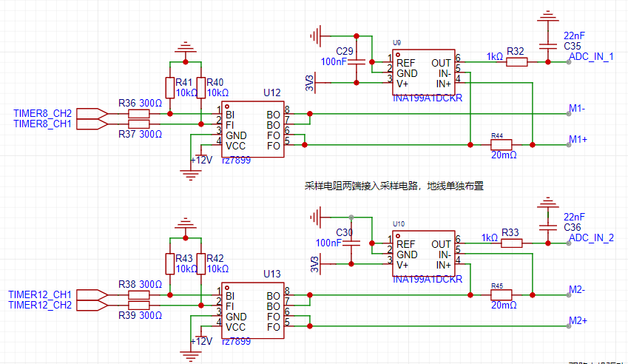This screenshot has height=364, width=628.
Task: Click the 10kΩ value of R41
Action: 186,93
